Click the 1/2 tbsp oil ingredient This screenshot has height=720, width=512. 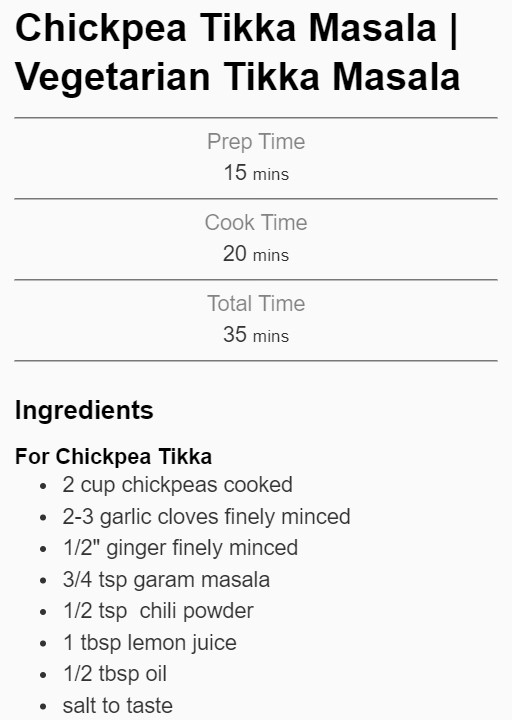(x=115, y=674)
